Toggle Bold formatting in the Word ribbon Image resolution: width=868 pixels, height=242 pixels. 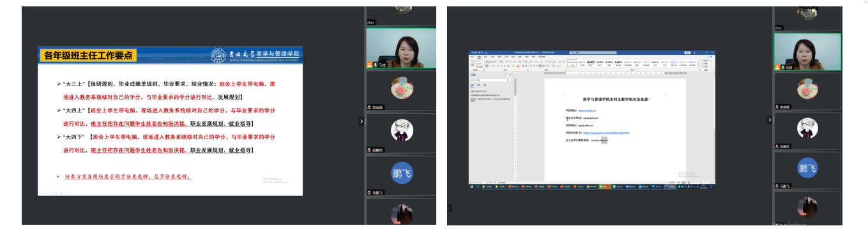coord(487,66)
